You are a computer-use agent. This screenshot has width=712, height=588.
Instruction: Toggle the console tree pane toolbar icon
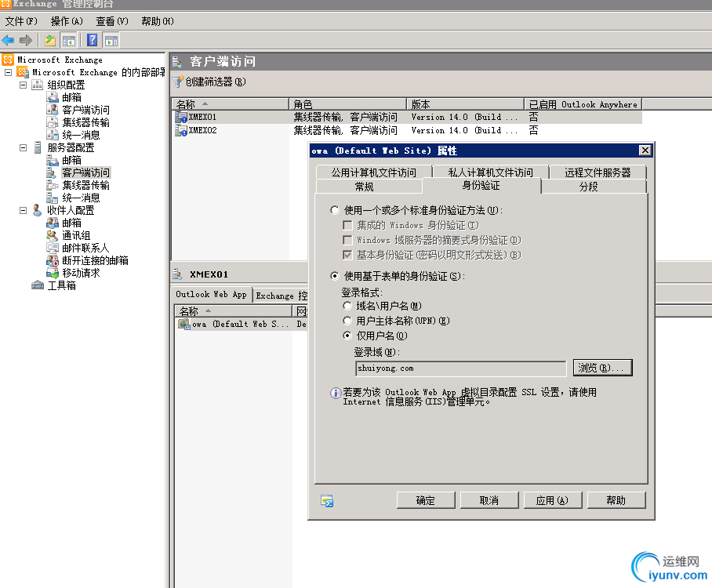coord(68,41)
